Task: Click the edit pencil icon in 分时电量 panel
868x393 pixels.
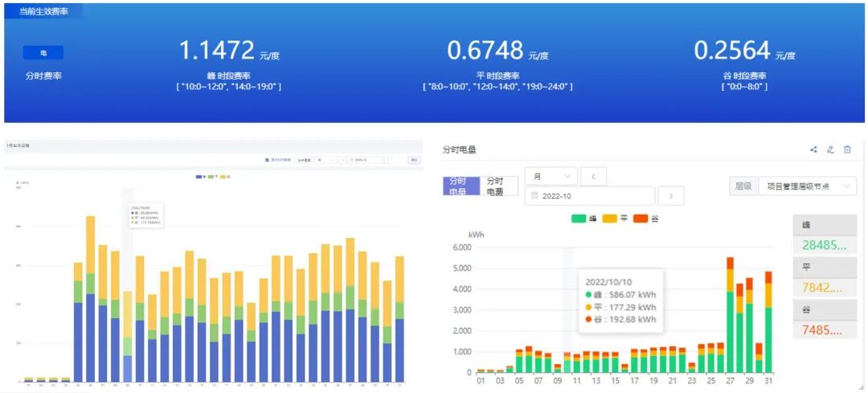Action: tap(830, 149)
